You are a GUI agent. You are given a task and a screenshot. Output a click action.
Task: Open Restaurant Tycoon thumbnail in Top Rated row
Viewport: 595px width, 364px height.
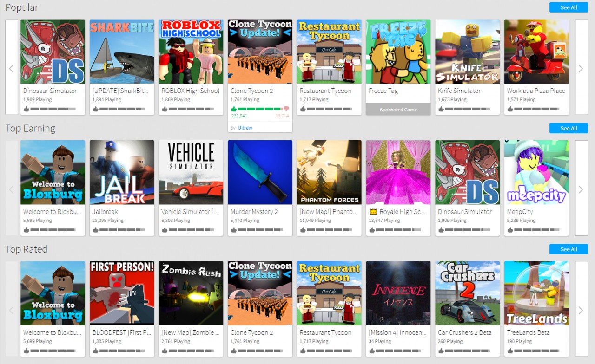click(x=329, y=293)
